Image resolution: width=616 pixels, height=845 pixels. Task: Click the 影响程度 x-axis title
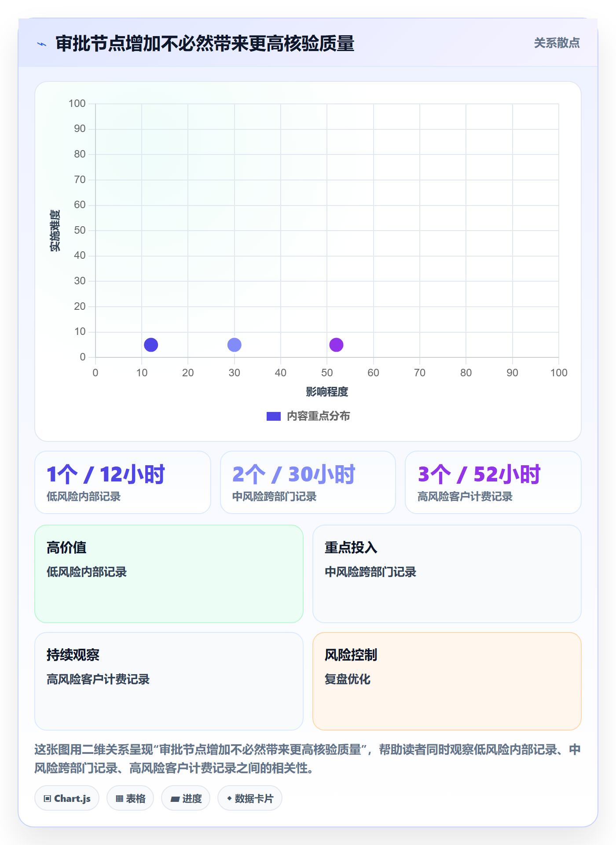327,392
